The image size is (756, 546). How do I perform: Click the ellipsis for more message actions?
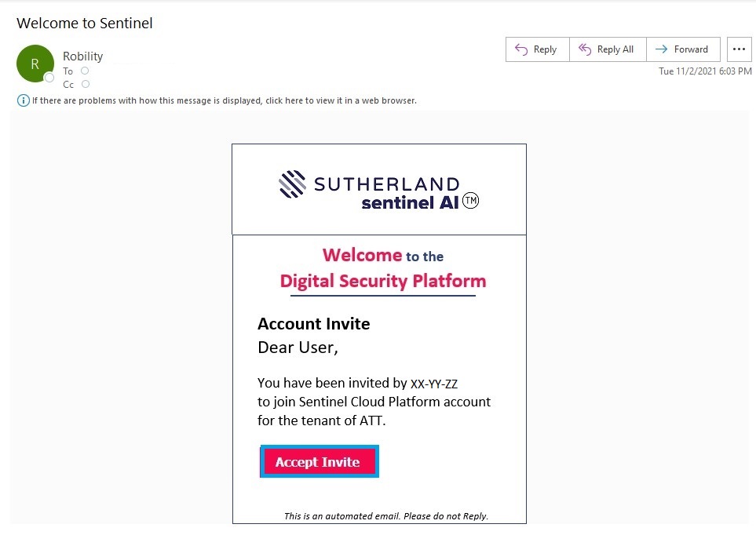point(739,49)
